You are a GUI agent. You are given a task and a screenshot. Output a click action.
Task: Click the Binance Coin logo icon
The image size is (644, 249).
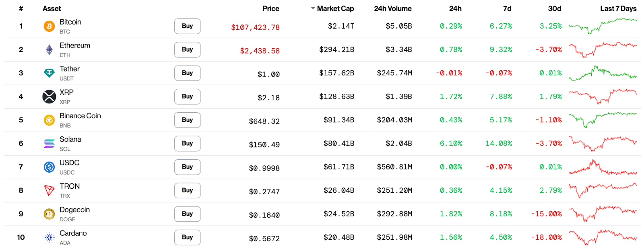(x=49, y=120)
